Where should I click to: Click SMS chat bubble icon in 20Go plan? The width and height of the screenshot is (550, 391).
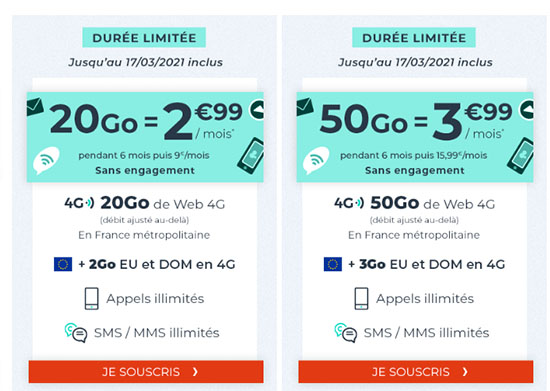pos(76,333)
